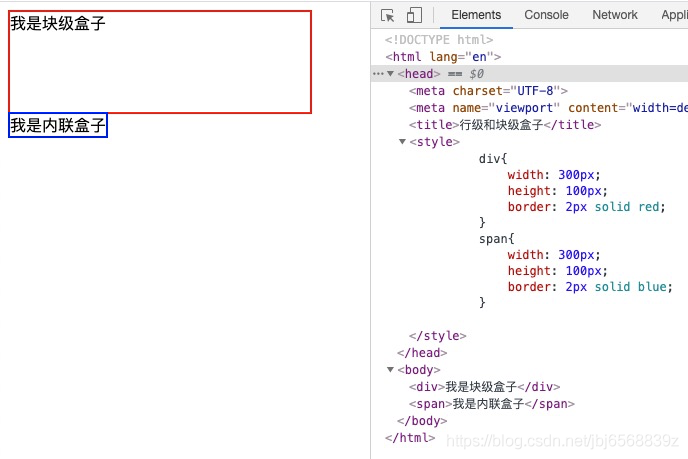Collapse the style node arrow
Screen dimensions: 688x459
pyautogui.click(x=402, y=141)
